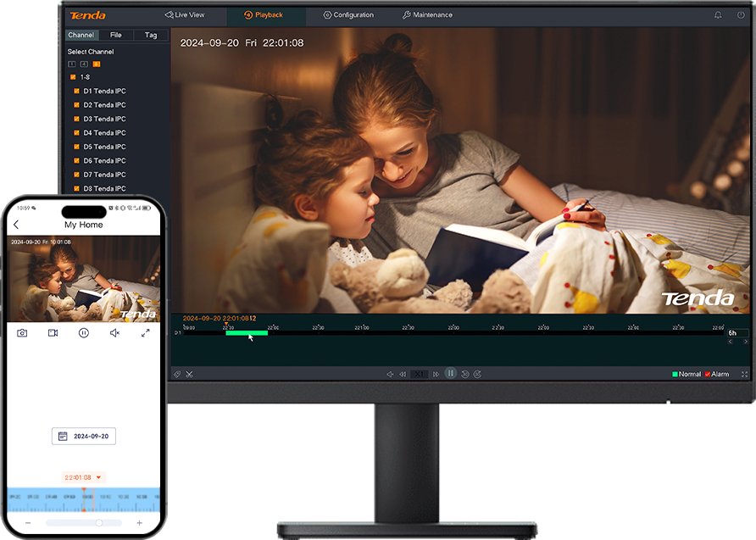756x540 pixels.
Task: Click the tag icon in playback bar
Action: coord(177,374)
